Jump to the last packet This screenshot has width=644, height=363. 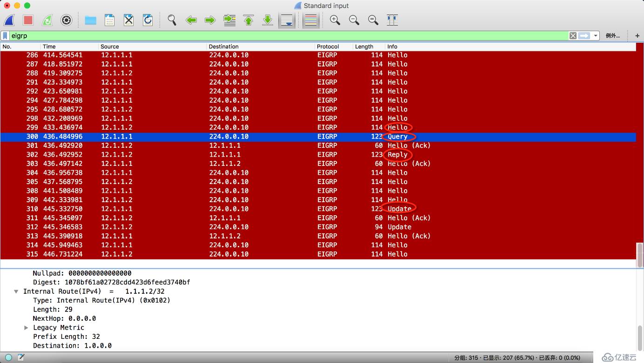click(268, 20)
